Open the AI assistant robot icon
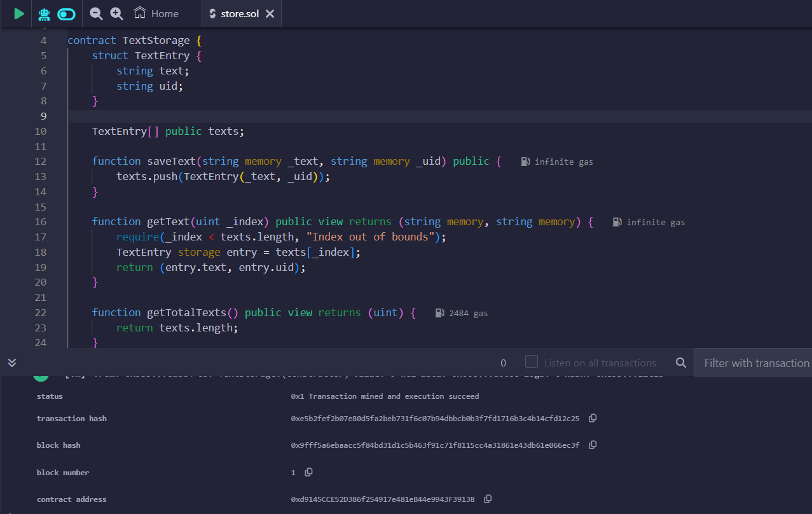 point(44,13)
